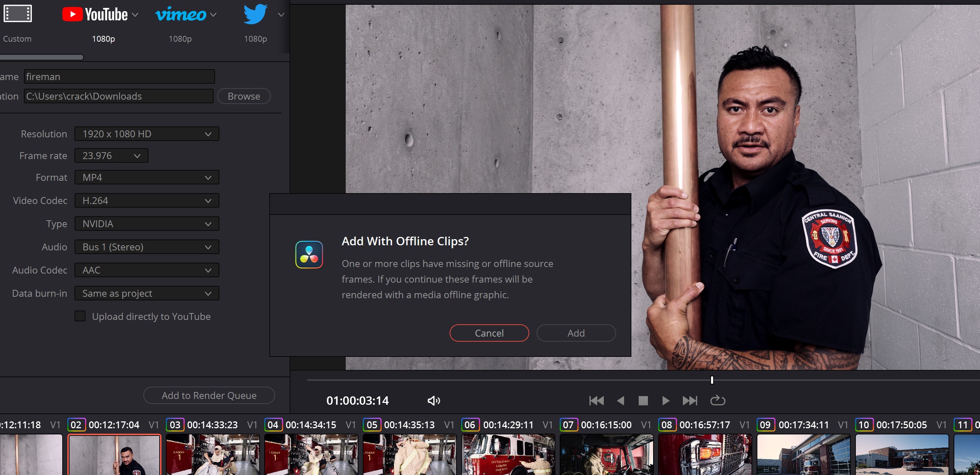The height and width of the screenshot is (475, 980).
Task: Select clip 07 thumbnail
Action: pyautogui.click(x=607, y=454)
